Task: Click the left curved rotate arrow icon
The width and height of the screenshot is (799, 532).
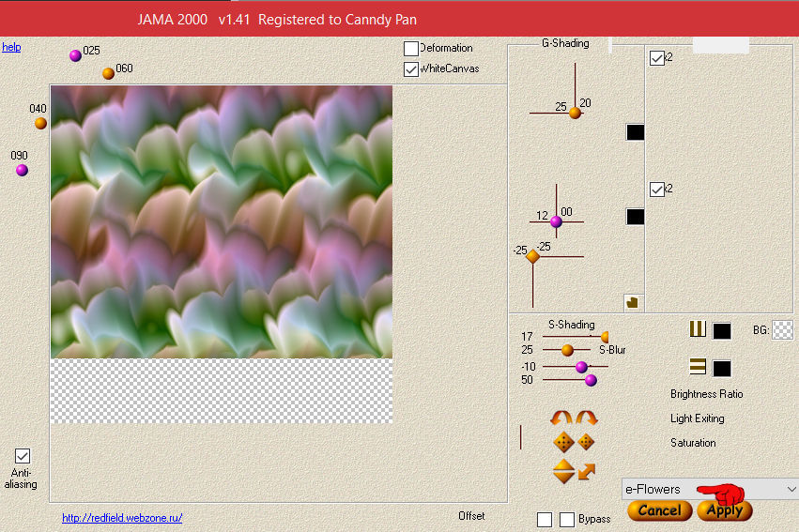Action: 561,418
